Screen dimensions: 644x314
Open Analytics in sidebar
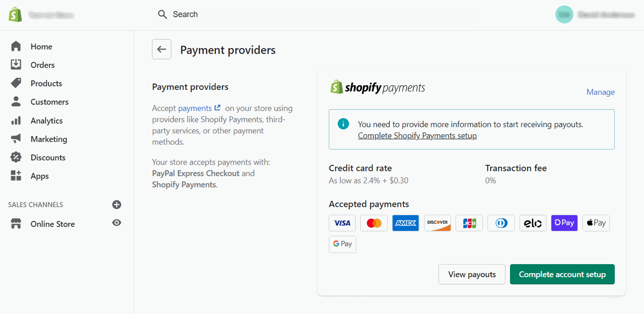click(x=46, y=121)
